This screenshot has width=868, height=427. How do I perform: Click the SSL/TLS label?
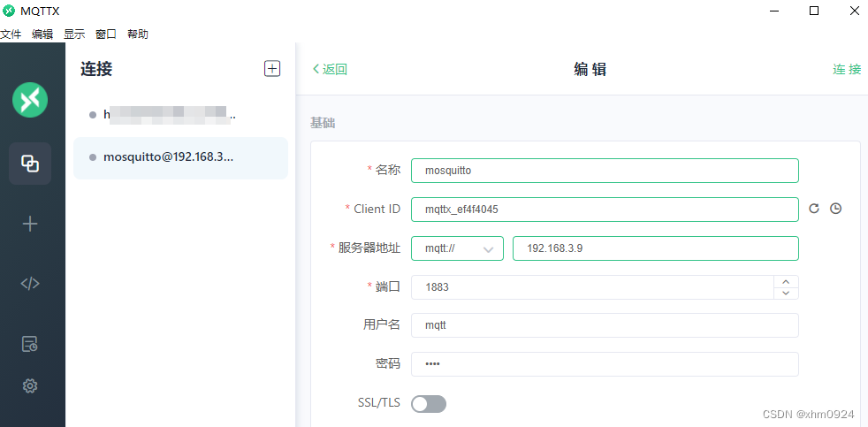pyautogui.click(x=379, y=402)
